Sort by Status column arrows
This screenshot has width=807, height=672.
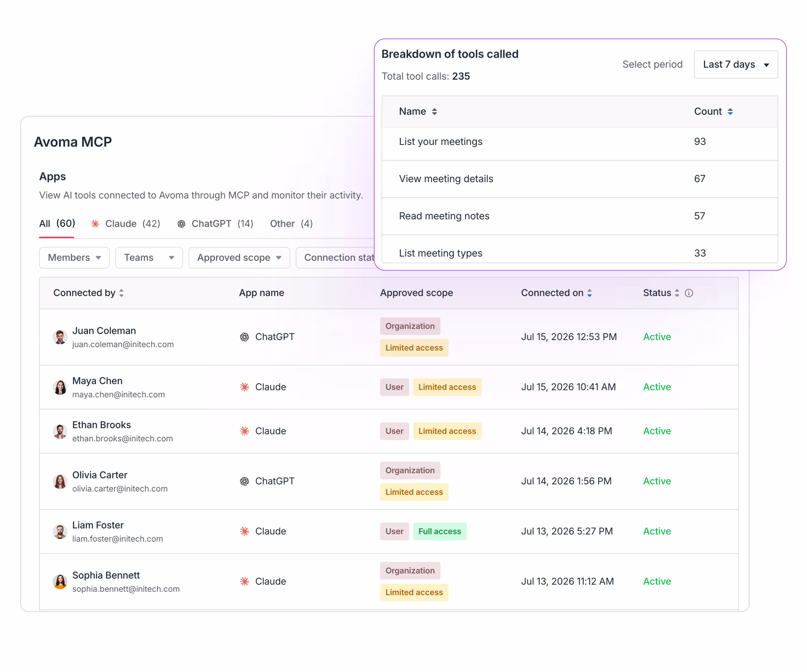point(677,293)
